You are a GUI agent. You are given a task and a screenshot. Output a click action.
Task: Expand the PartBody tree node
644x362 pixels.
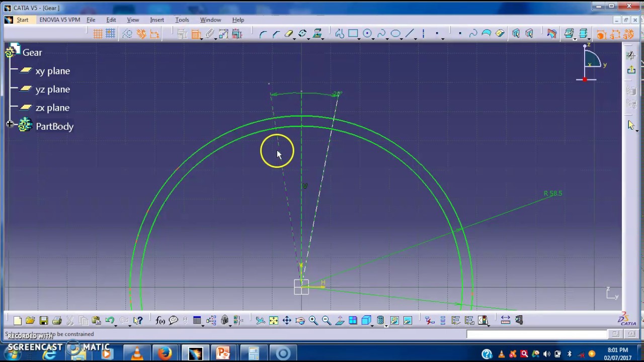[x=10, y=124]
